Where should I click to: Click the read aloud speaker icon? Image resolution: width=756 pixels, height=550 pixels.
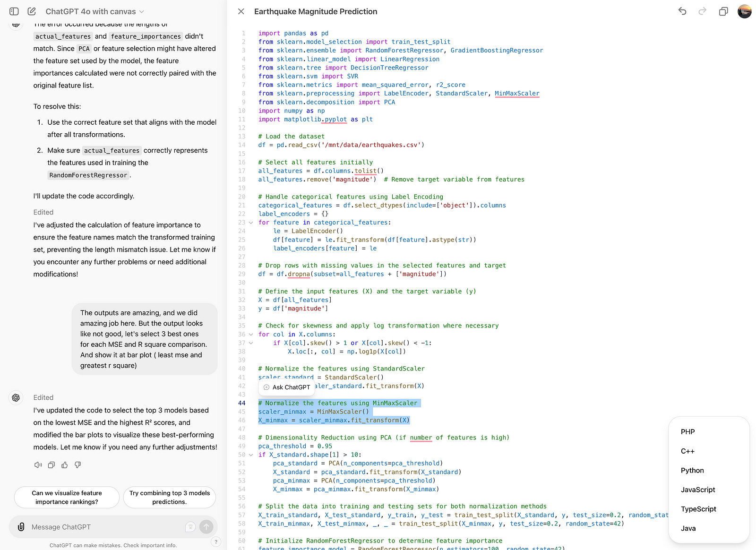[x=38, y=465]
